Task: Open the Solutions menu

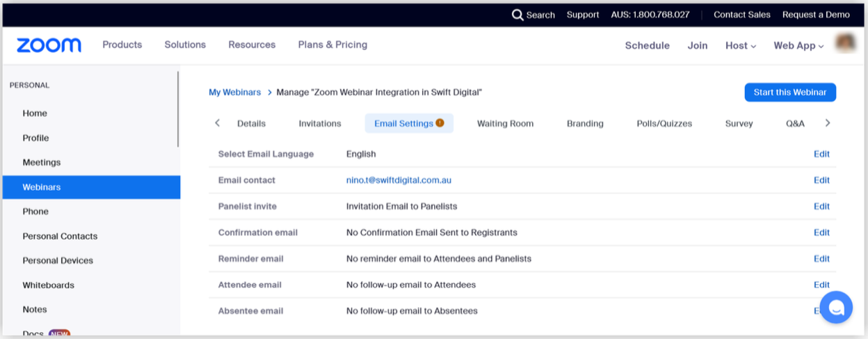Action: pyautogui.click(x=185, y=45)
